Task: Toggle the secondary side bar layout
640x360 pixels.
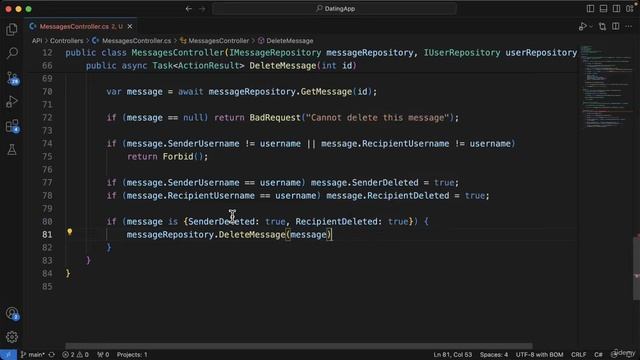Action: point(616,9)
